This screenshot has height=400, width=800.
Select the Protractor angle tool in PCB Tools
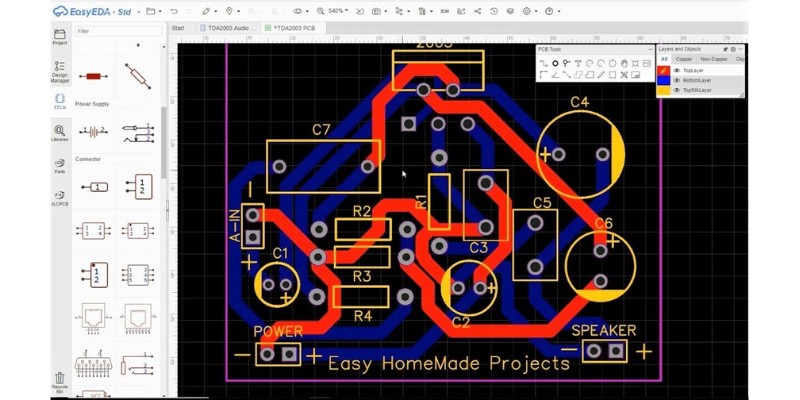click(x=555, y=75)
